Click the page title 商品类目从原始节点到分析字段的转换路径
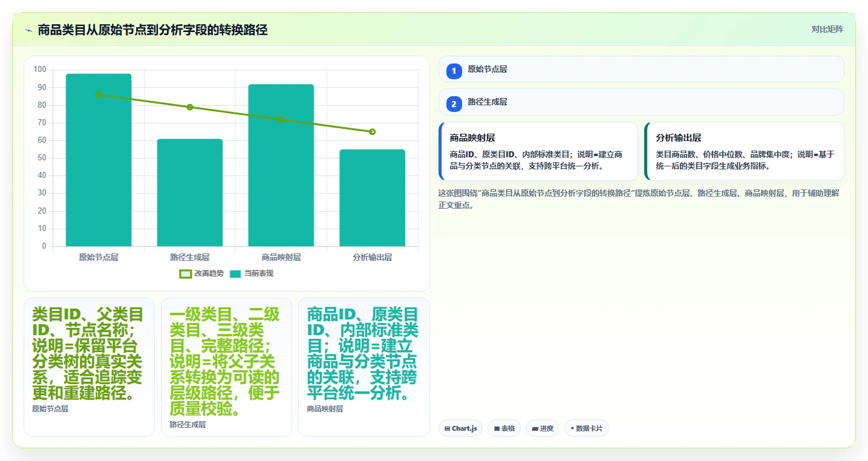This screenshot has height=461, width=868. click(152, 30)
